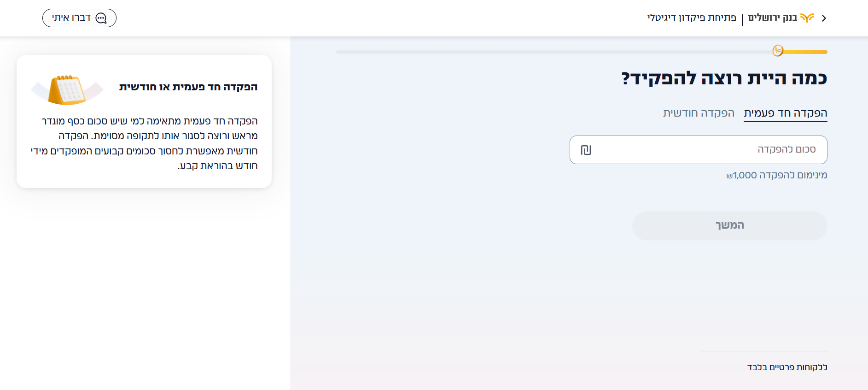
Task: Click the round progress marker icon
Action: 778,51
